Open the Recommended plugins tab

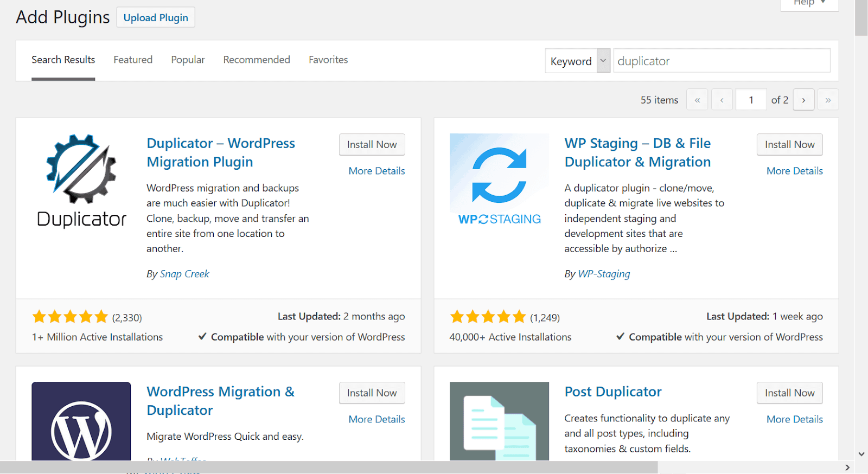coord(257,60)
